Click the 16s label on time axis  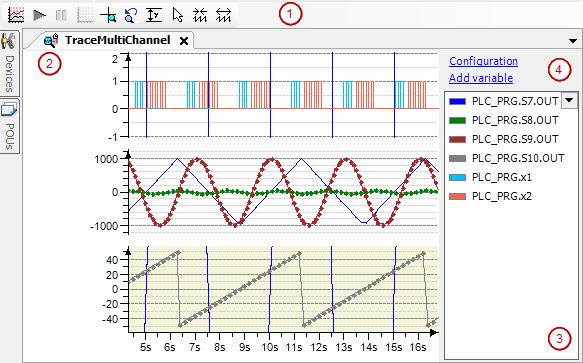(x=418, y=347)
